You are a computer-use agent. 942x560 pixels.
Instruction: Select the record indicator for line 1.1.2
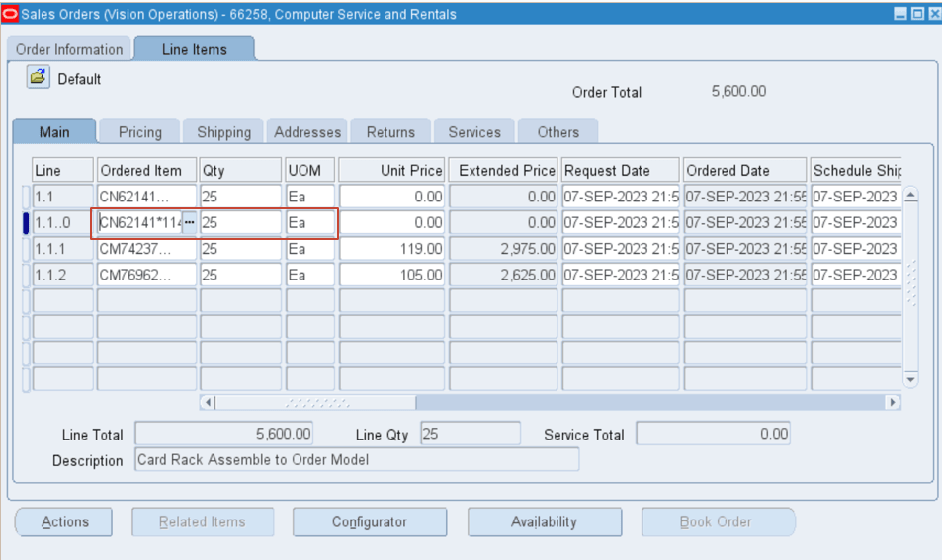click(x=26, y=275)
